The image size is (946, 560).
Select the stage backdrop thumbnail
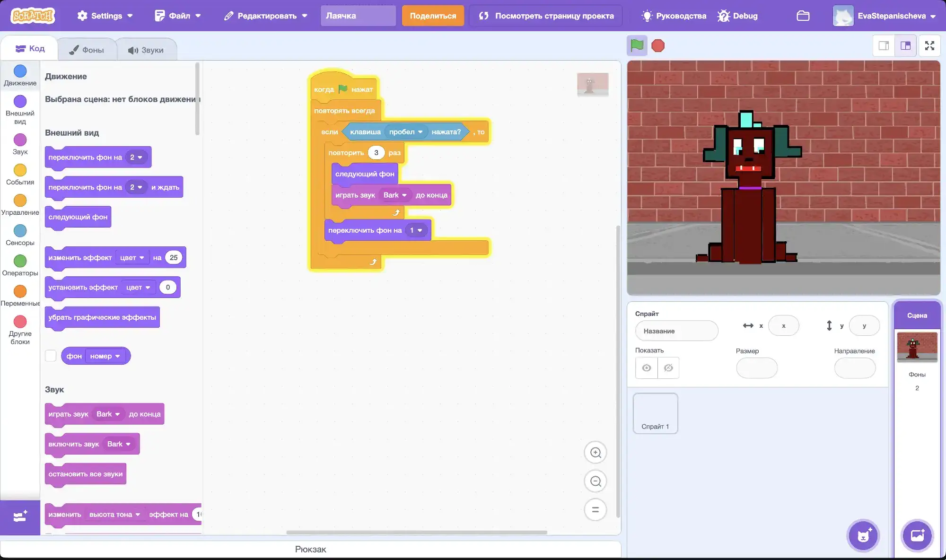(x=917, y=347)
